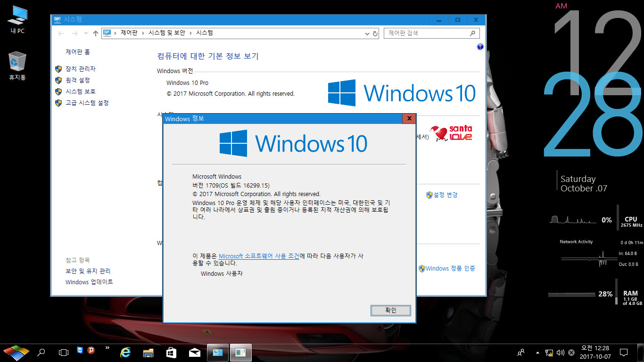The width and height of the screenshot is (644, 362).
Task: Launch the red P quick launch icon
Action: [91, 350]
